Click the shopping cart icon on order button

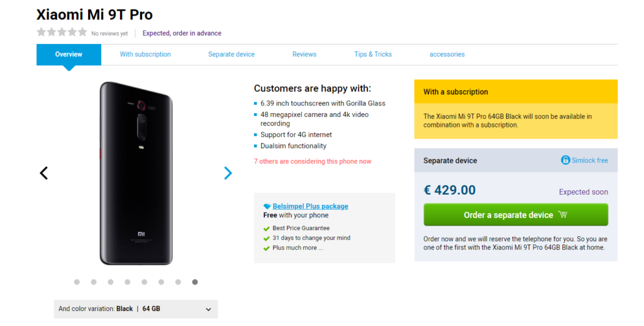[562, 215]
